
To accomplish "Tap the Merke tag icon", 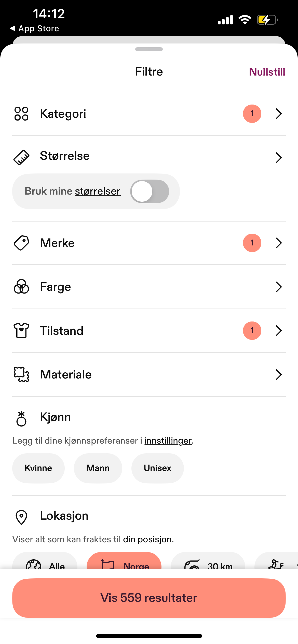I will 21,243.
